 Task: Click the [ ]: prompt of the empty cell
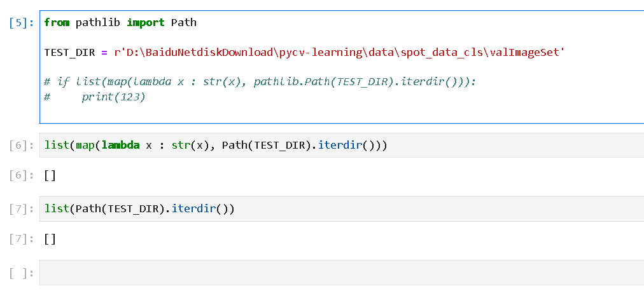[x=22, y=273]
